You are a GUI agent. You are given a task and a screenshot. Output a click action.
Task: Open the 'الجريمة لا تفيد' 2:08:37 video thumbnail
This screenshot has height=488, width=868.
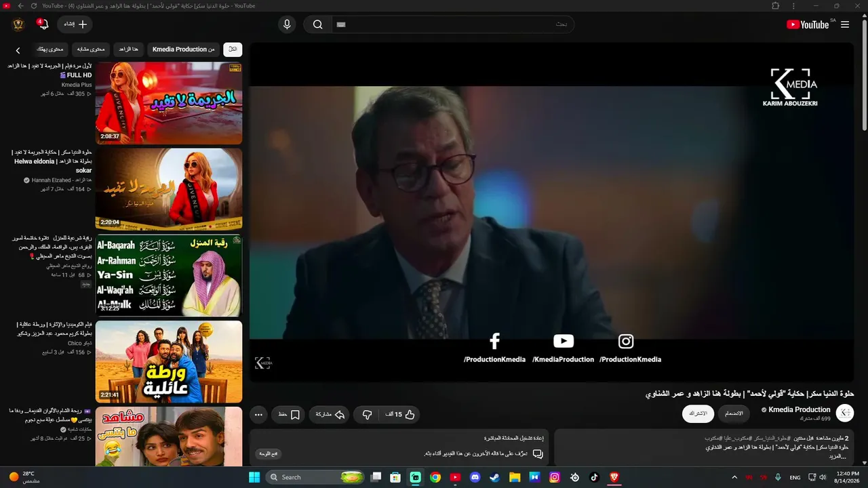[169, 103]
